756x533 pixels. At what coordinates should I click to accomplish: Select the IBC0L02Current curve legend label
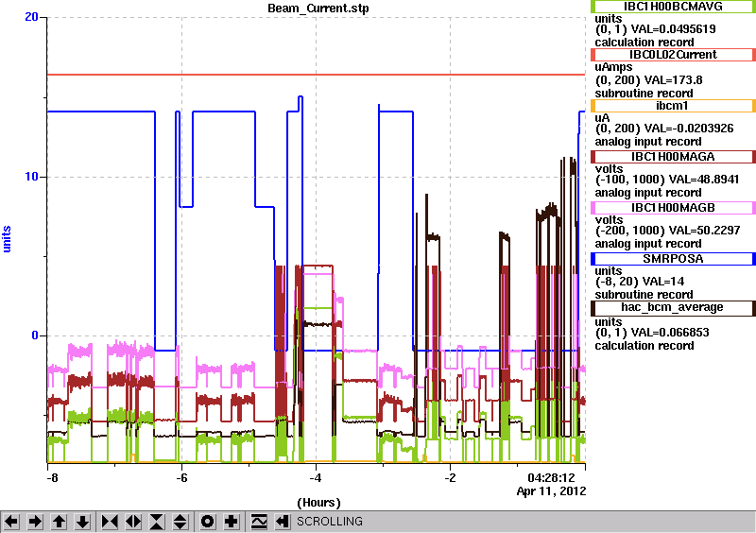click(x=673, y=55)
